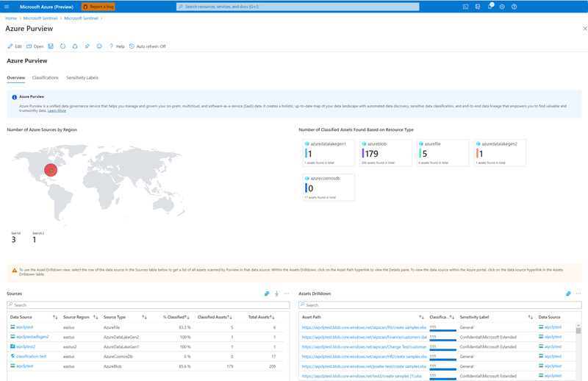
Task: Sort Sources by Source Type column
Action: 125,317
